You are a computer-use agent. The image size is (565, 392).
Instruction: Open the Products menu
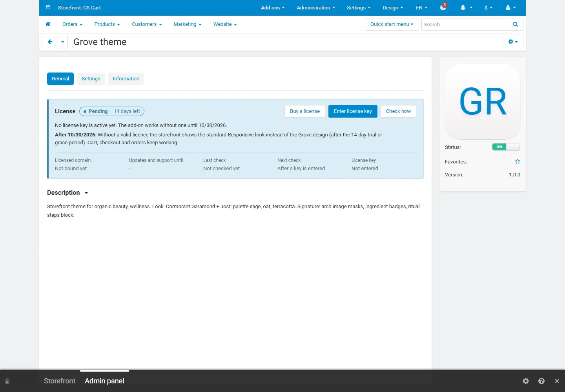pyautogui.click(x=107, y=24)
